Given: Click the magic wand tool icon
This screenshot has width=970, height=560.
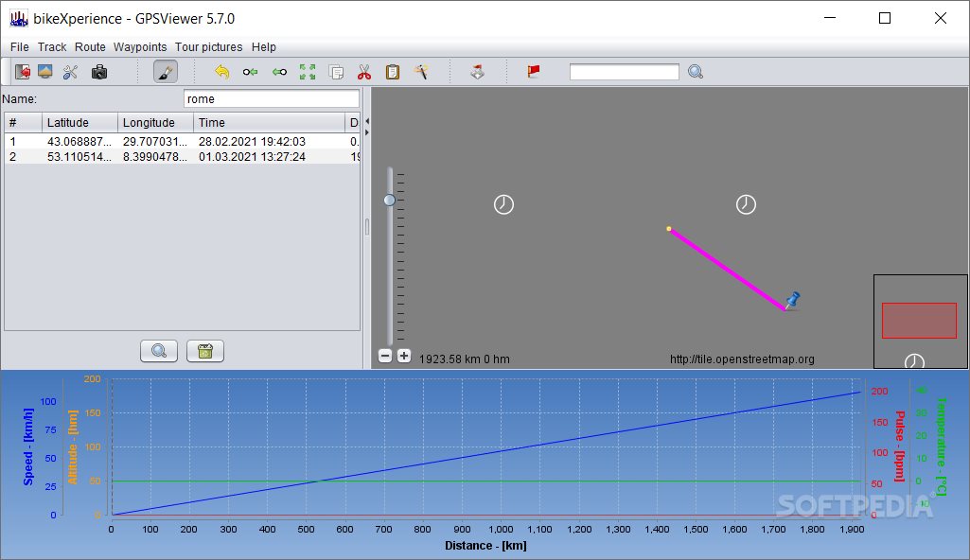Looking at the screenshot, I should pyautogui.click(x=421, y=72).
